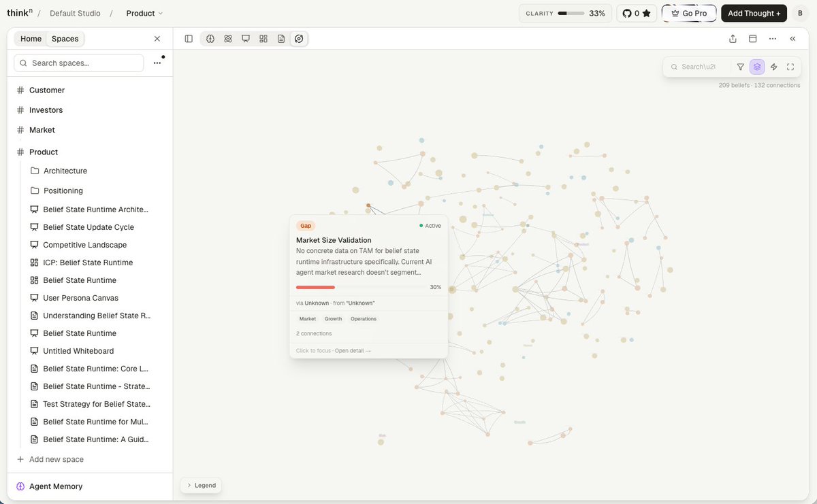The height and width of the screenshot is (504, 817).
Task: Click the Go Pro button
Action: tap(689, 13)
